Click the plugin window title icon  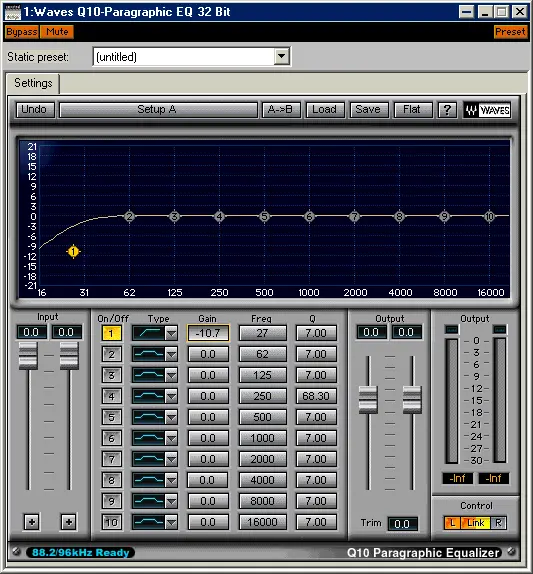point(13,12)
